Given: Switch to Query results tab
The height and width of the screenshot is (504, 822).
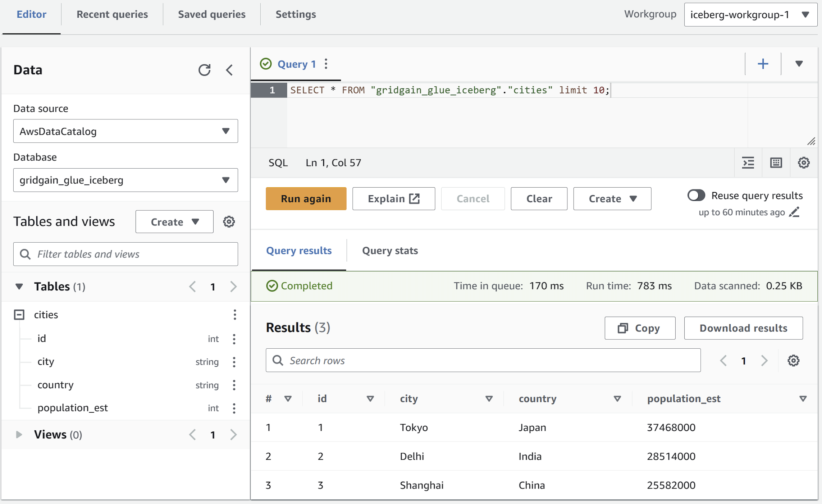Looking at the screenshot, I should pos(300,251).
